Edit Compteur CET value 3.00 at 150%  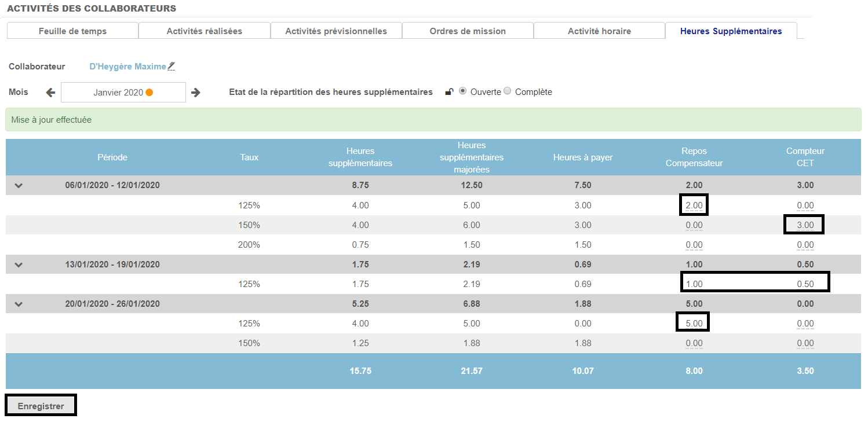805,225
